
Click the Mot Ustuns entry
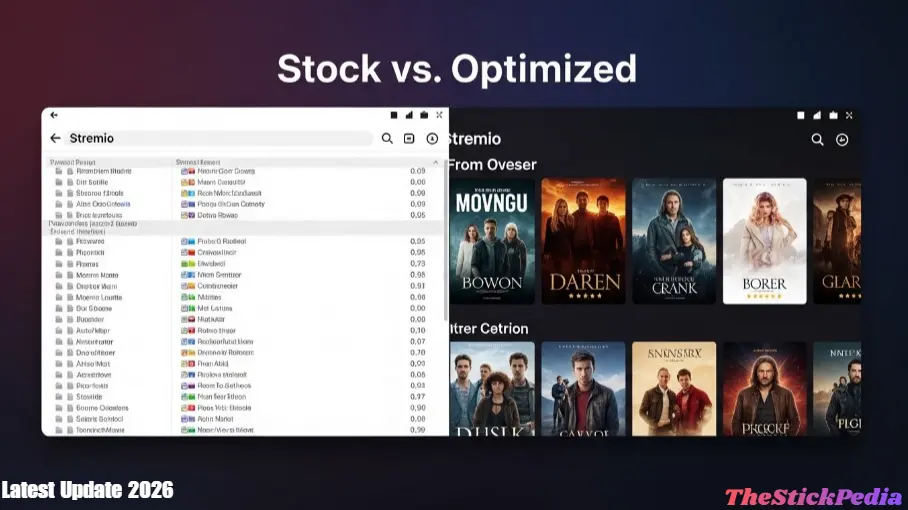pos(215,309)
